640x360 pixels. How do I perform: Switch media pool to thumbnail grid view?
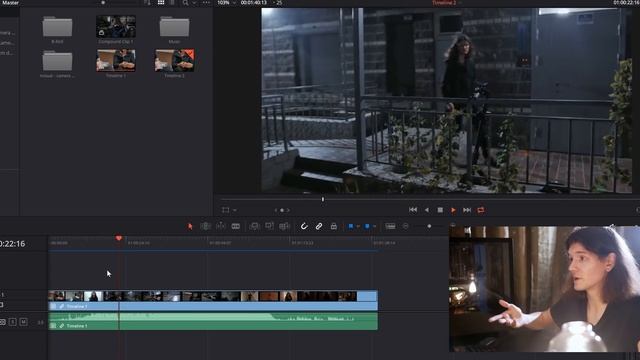tap(161, 2)
